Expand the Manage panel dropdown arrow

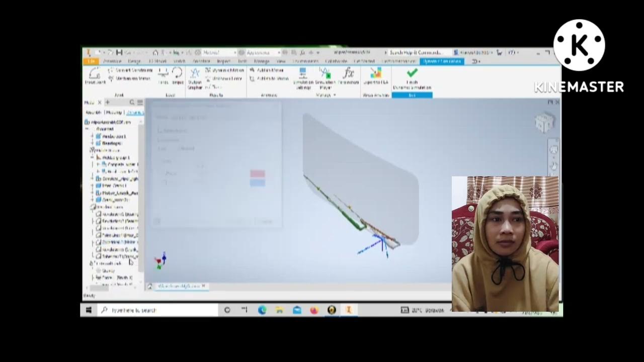click(x=335, y=95)
